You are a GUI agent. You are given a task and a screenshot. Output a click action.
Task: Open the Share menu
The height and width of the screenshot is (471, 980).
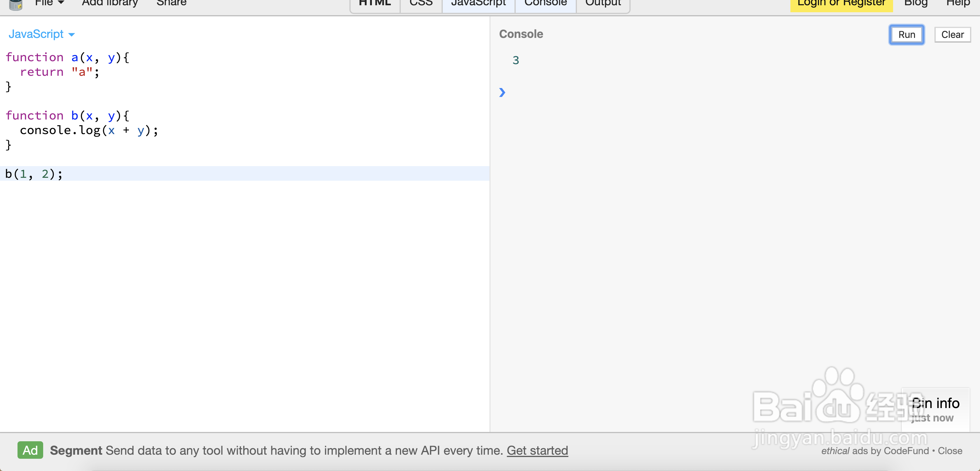pos(171,3)
